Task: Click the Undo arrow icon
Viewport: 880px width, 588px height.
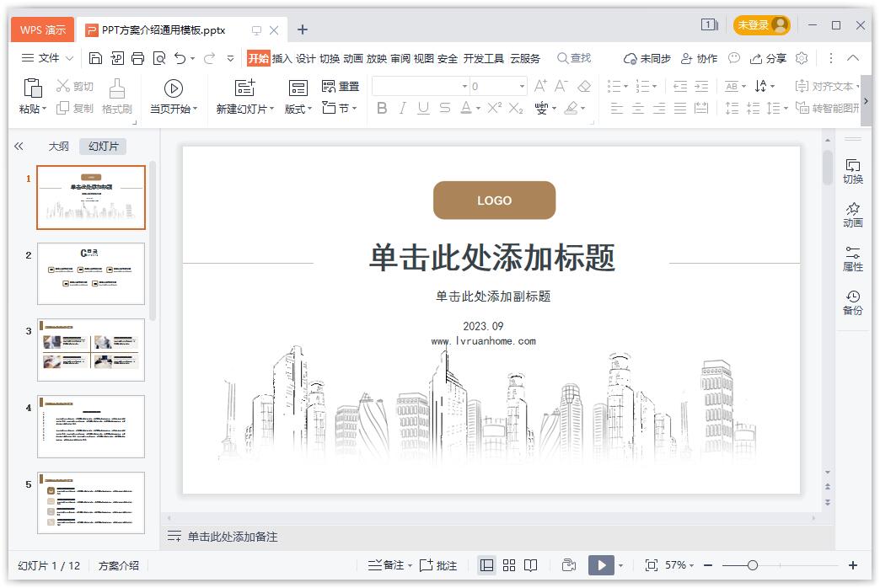Action: click(x=180, y=58)
